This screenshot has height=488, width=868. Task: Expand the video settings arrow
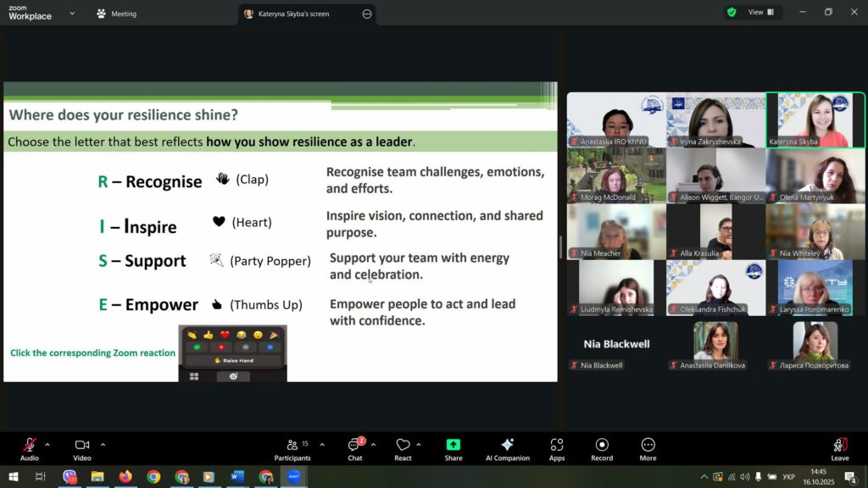[x=103, y=444]
